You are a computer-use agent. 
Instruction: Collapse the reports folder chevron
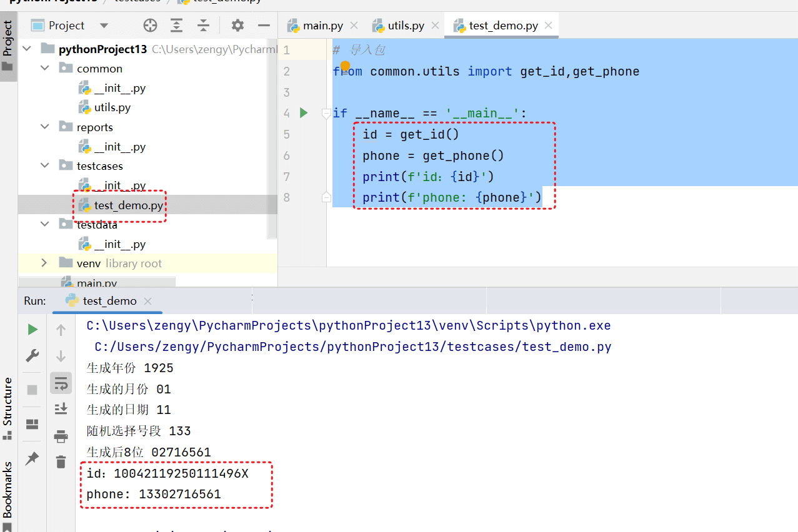click(x=44, y=127)
